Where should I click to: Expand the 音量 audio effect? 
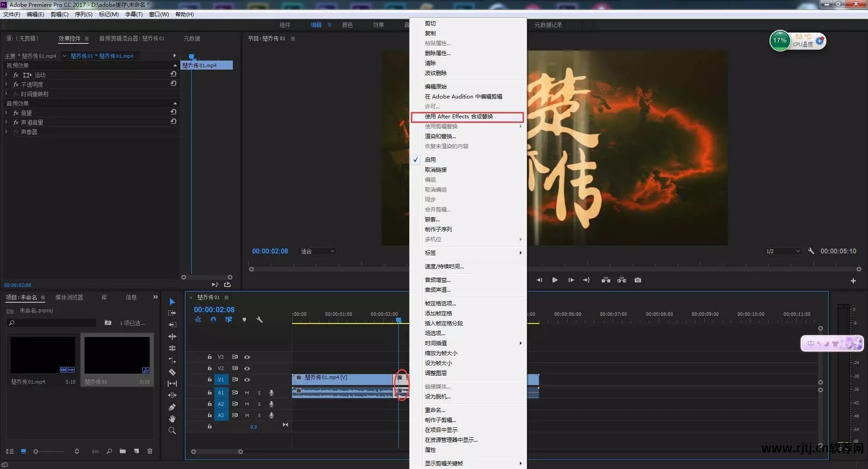pyautogui.click(x=6, y=113)
